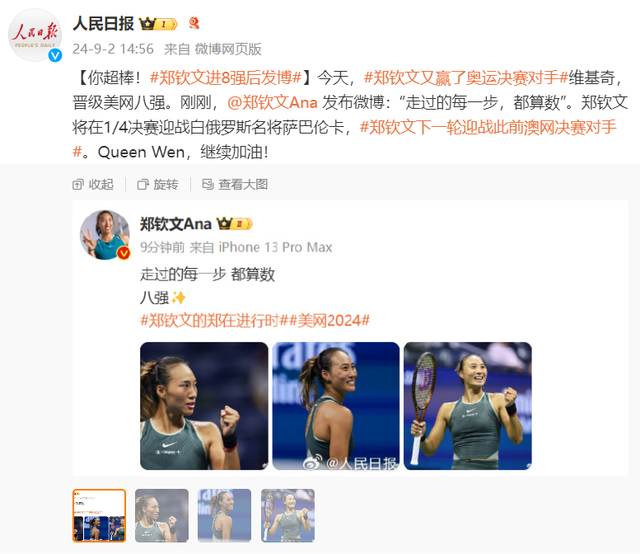Collapse the image with 收起
640x554 pixels.
click(x=93, y=185)
